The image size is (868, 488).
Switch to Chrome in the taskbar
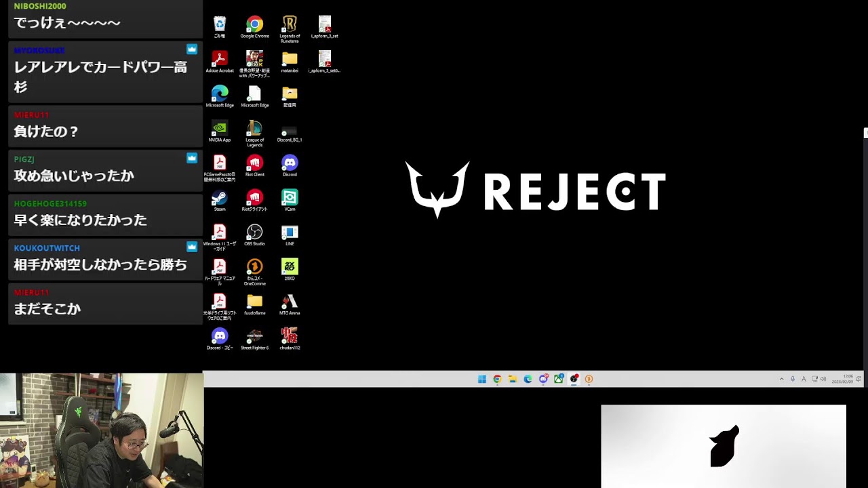point(497,379)
